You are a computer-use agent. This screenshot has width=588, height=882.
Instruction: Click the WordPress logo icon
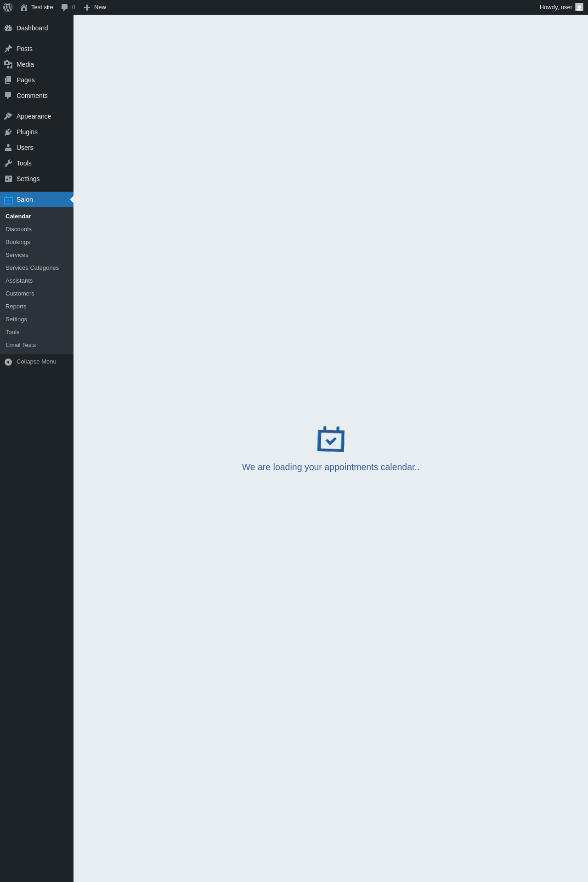point(8,7)
